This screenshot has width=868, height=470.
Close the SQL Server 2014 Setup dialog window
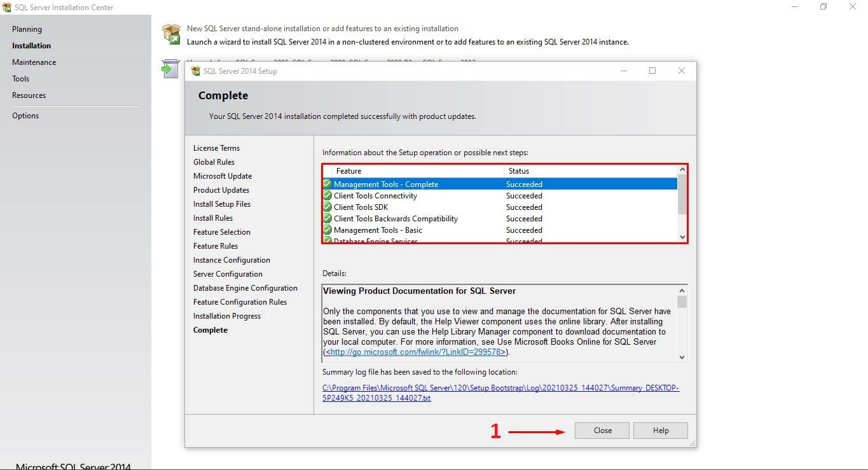point(682,71)
